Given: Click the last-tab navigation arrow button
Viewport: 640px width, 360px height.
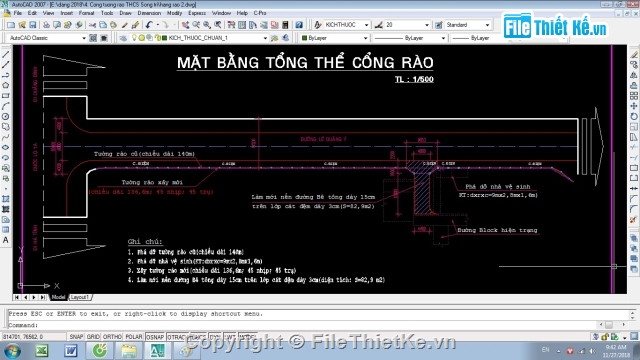Looking at the screenshot, I should tap(43, 297).
